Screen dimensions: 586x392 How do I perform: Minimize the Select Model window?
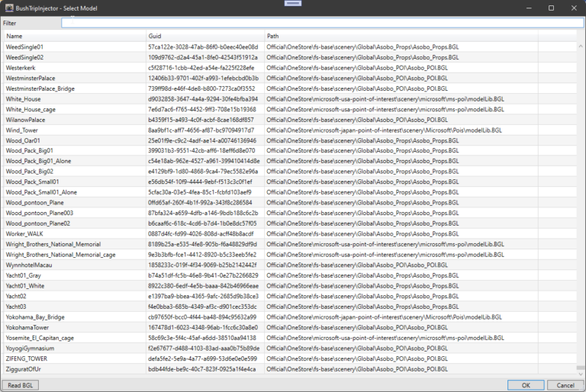pyautogui.click(x=530, y=7)
